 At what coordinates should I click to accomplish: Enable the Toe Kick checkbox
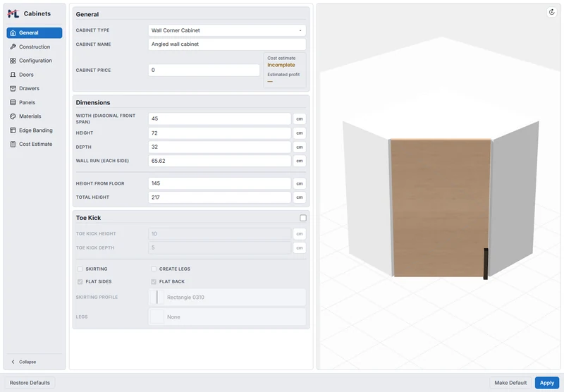303,218
